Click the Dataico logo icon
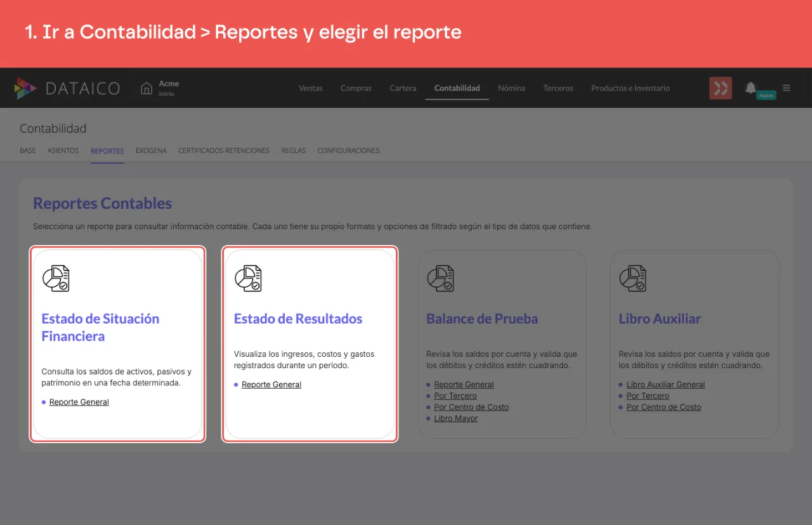Viewport: 812px width, 525px height. tap(25, 88)
